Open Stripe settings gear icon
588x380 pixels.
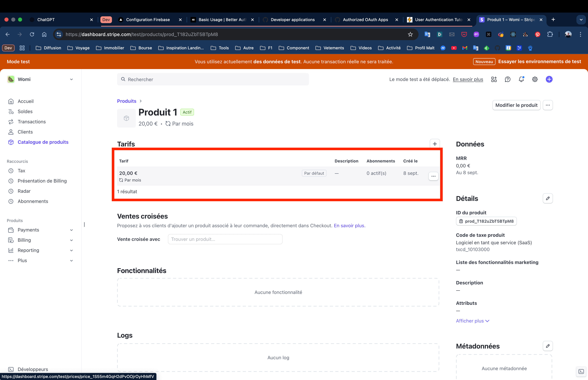click(x=534, y=79)
